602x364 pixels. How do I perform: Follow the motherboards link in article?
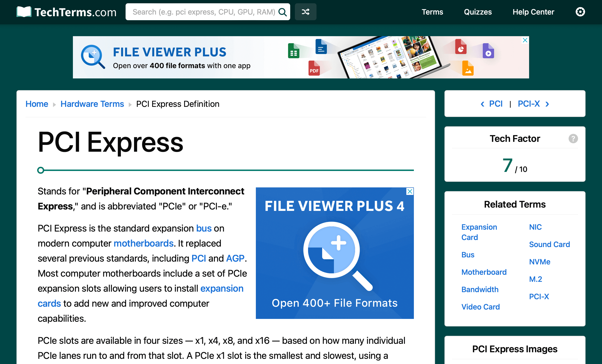click(143, 244)
